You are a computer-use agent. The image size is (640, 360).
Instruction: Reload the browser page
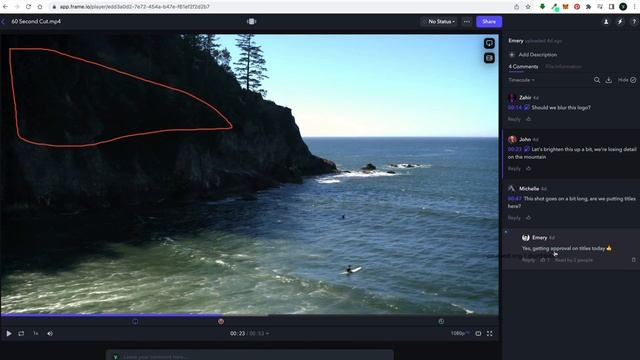click(28, 7)
